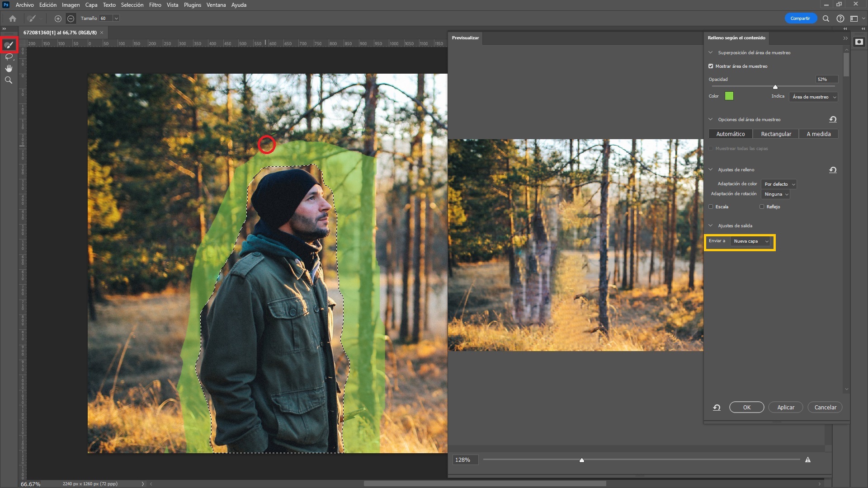Enable the Escala checkbox
The width and height of the screenshot is (868, 488).
pos(711,207)
